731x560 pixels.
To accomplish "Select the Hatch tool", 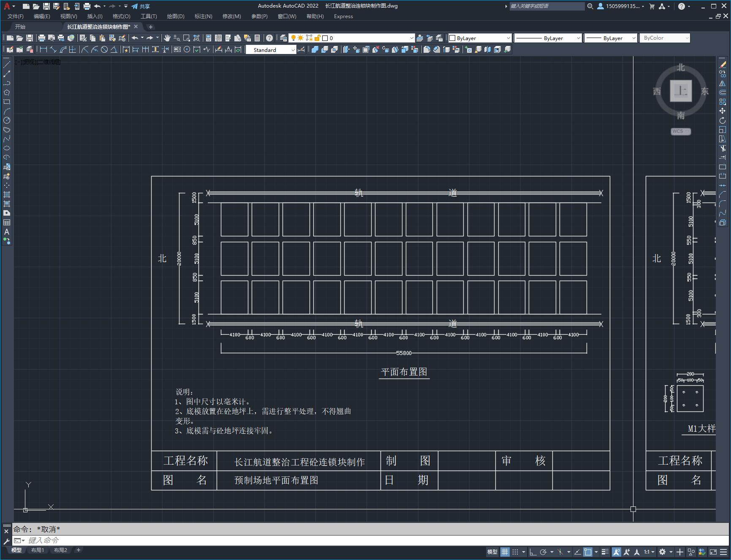I will click(7, 195).
